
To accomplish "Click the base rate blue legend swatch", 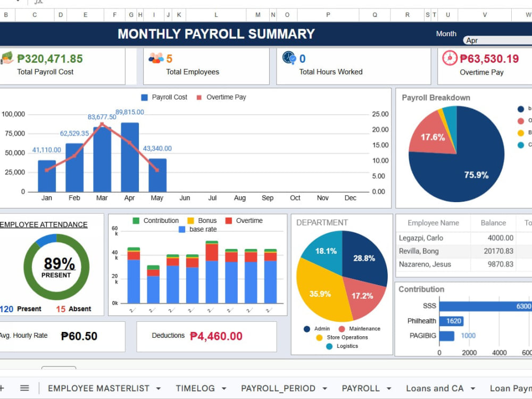I will [182, 229].
